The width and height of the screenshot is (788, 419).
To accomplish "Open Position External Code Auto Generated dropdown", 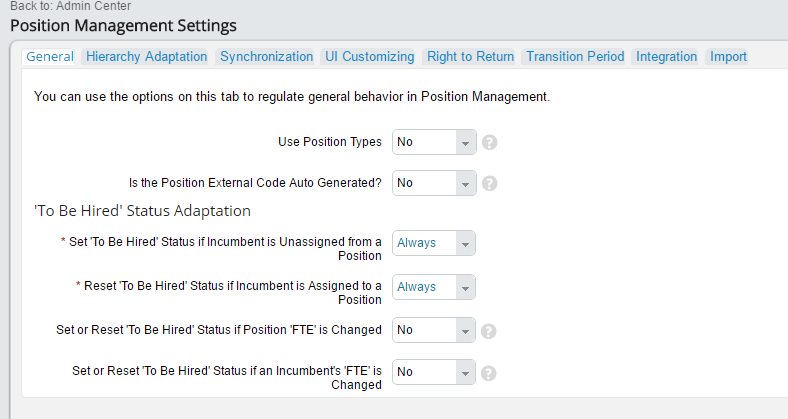I will (x=434, y=183).
